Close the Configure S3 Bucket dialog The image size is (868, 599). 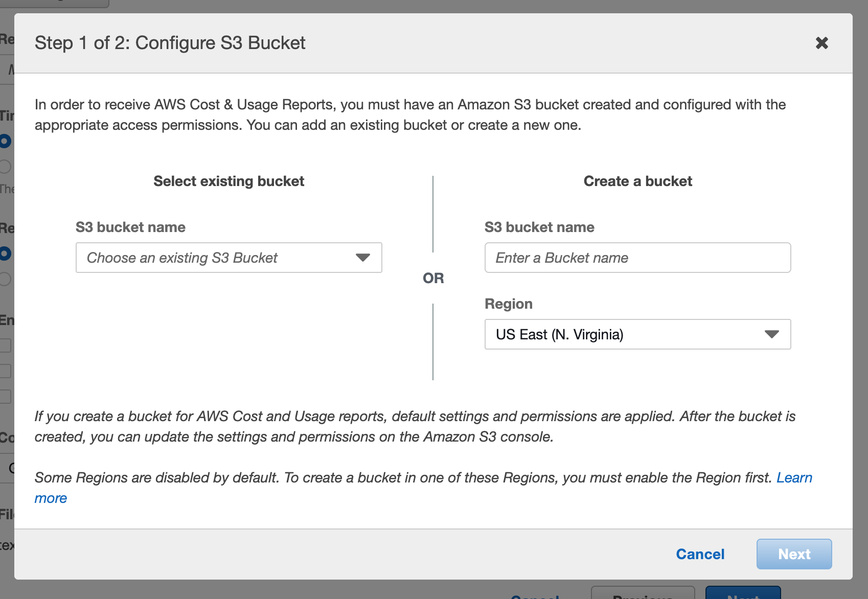tap(823, 43)
